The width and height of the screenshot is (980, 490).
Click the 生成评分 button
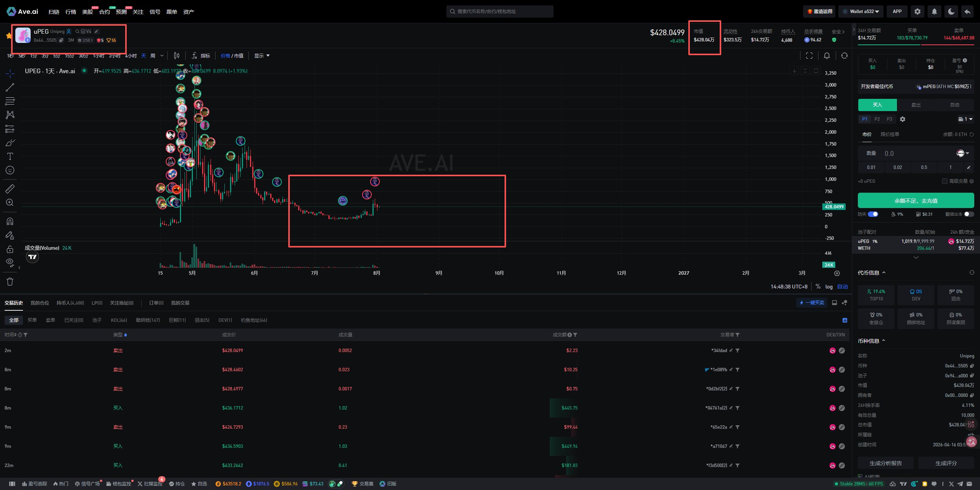pyautogui.click(x=946, y=463)
